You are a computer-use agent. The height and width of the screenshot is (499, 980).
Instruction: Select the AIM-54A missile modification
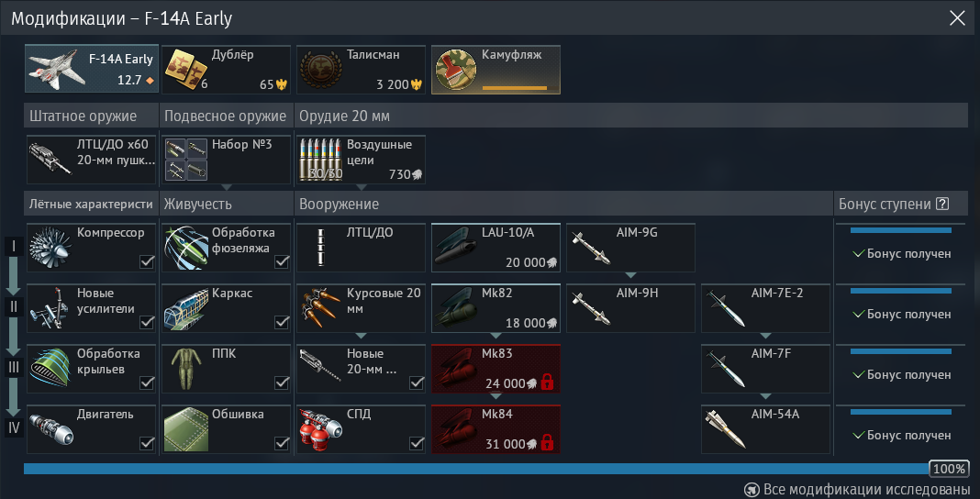click(765, 429)
